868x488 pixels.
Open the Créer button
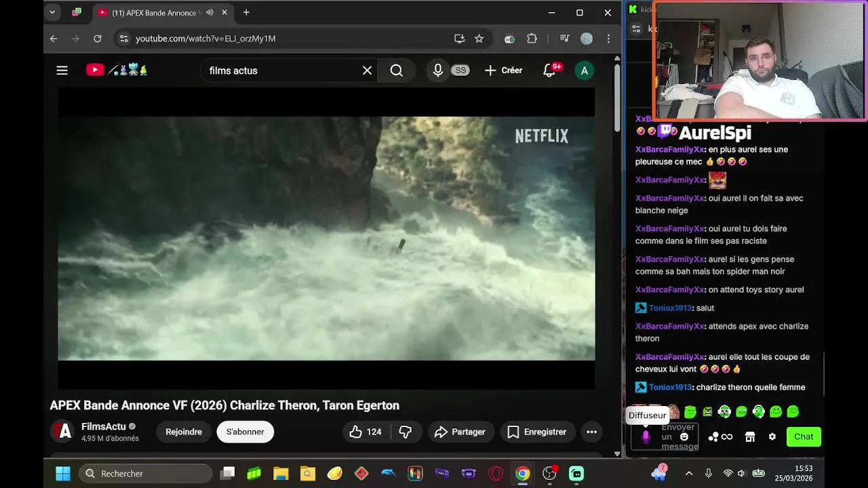(x=504, y=70)
